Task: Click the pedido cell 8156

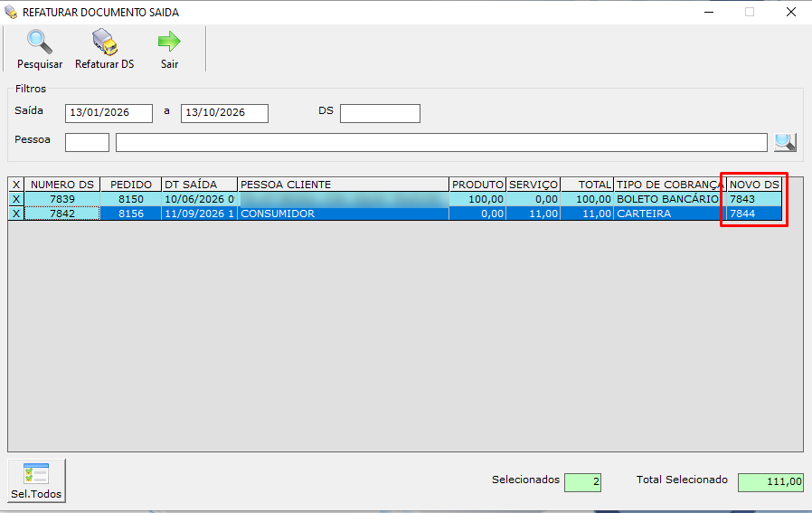Action: (131, 214)
